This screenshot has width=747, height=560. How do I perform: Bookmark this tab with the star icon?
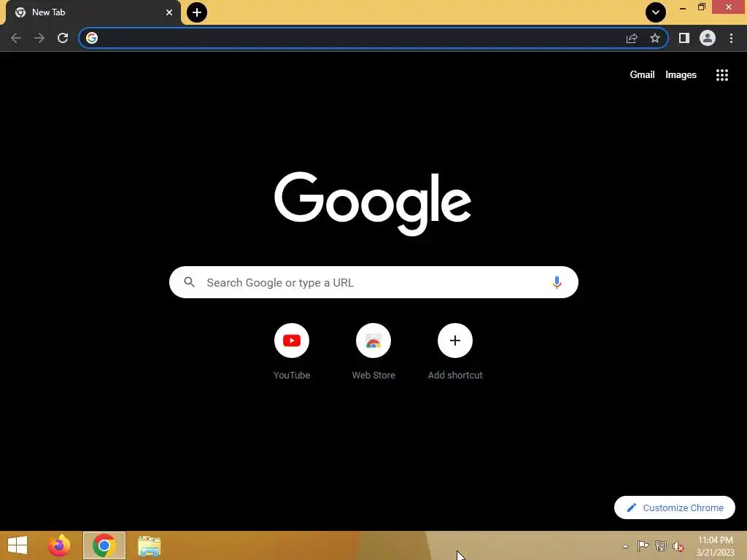655,38
